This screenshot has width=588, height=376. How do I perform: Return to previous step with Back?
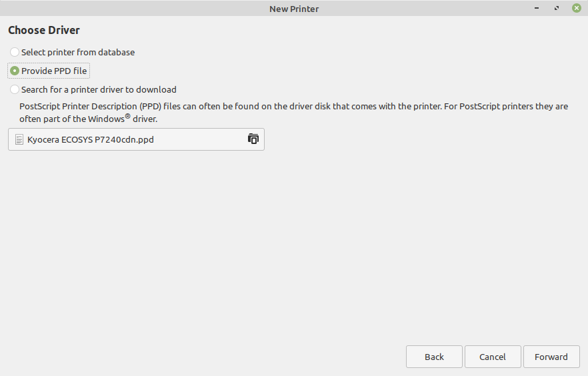434,357
